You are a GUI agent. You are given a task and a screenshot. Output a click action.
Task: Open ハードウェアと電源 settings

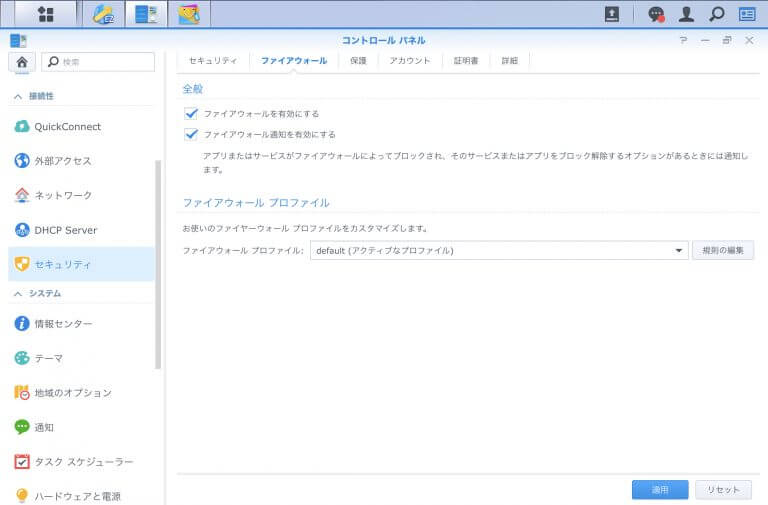coord(81,496)
